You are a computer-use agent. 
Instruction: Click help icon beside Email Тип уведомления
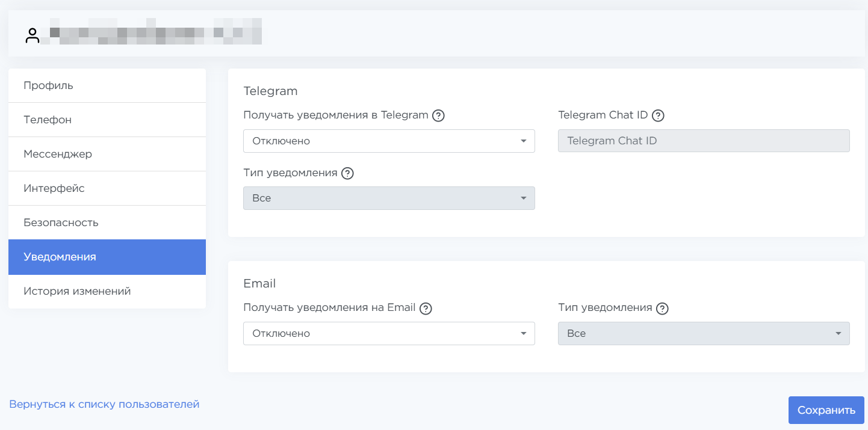coord(663,309)
